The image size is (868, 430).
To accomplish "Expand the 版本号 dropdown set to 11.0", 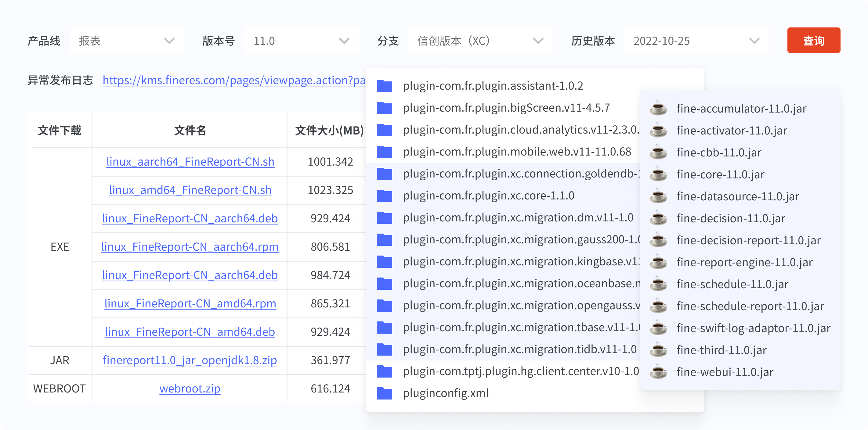I will tap(301, 41).
